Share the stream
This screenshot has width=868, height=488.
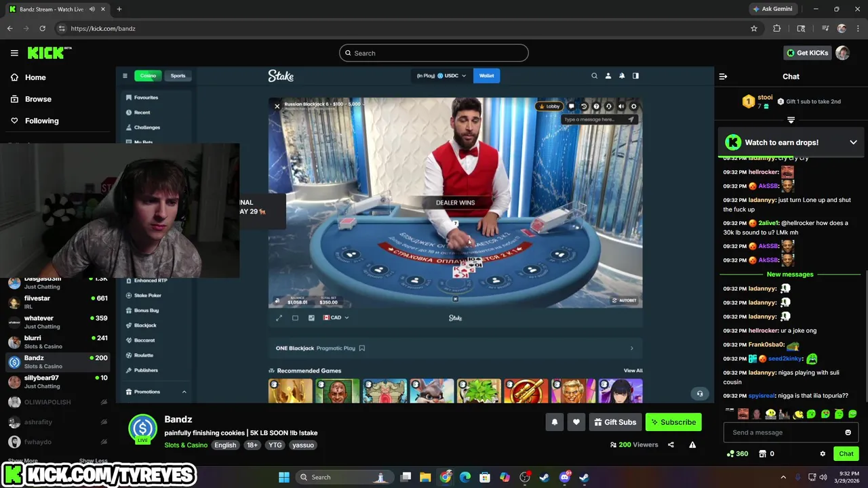click(671, 445)
